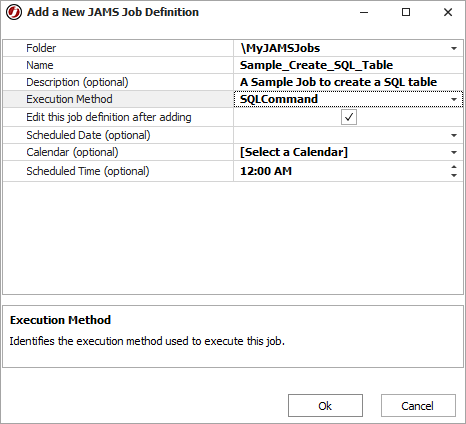Screen dimensions: 466x424
Task: Open the Folder dropdown arrow
Action: 454,49
